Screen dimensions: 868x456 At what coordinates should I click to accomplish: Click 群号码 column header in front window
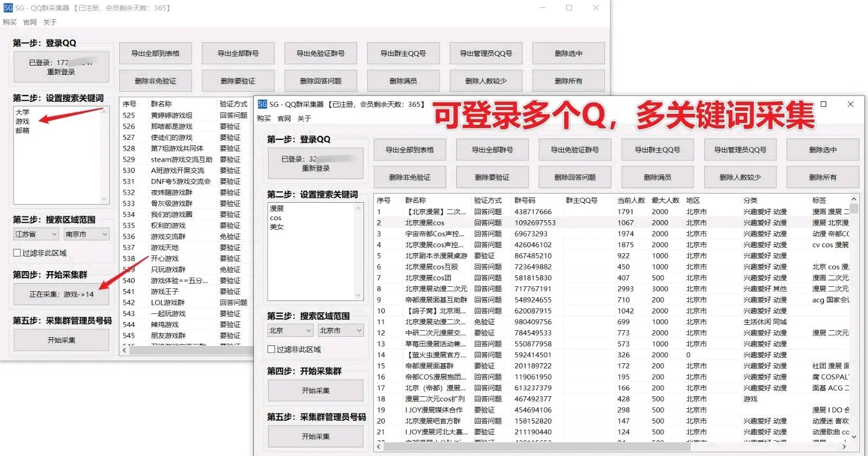tap(525, 200)
